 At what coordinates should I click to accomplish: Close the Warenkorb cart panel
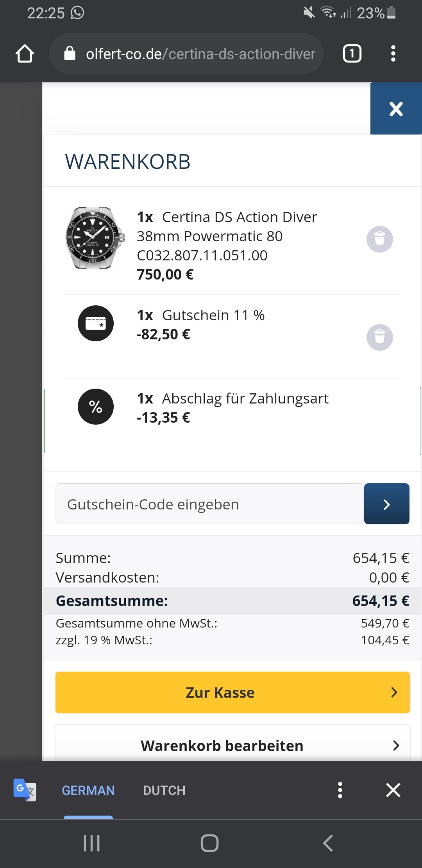[x=396, y=109]
